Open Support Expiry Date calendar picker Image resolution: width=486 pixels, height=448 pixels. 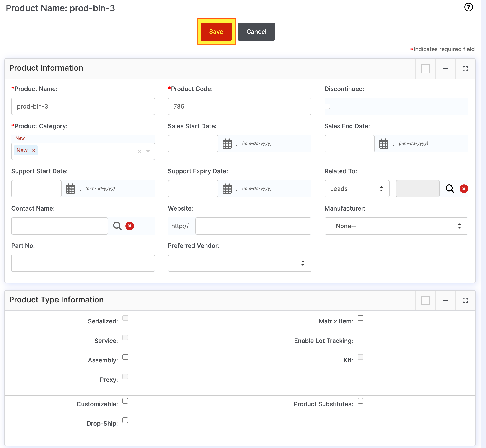[227, 189]
